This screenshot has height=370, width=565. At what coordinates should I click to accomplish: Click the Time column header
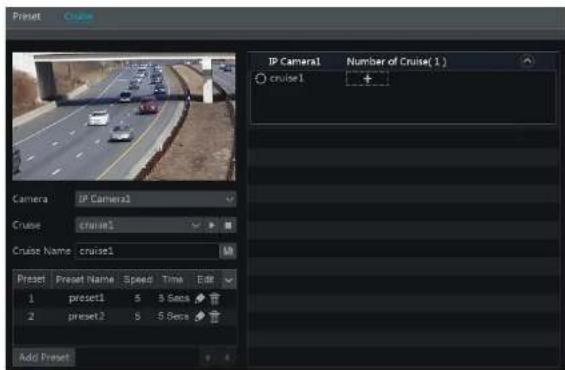coord(173,280)
